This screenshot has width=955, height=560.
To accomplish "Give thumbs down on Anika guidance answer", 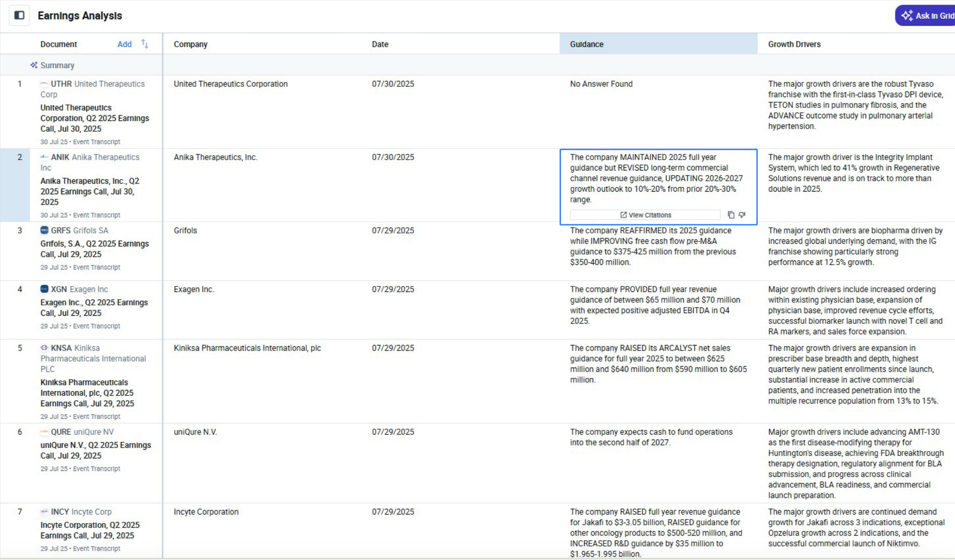I will tap(742, 215).
